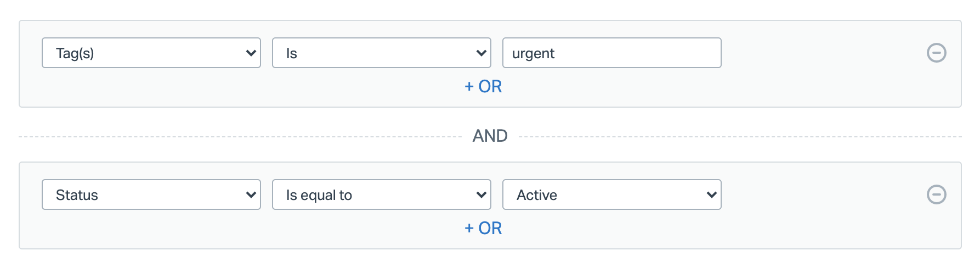Open the Status field dropdown
Viewport: 980px width, 267px height.
(x=151, y=194)
